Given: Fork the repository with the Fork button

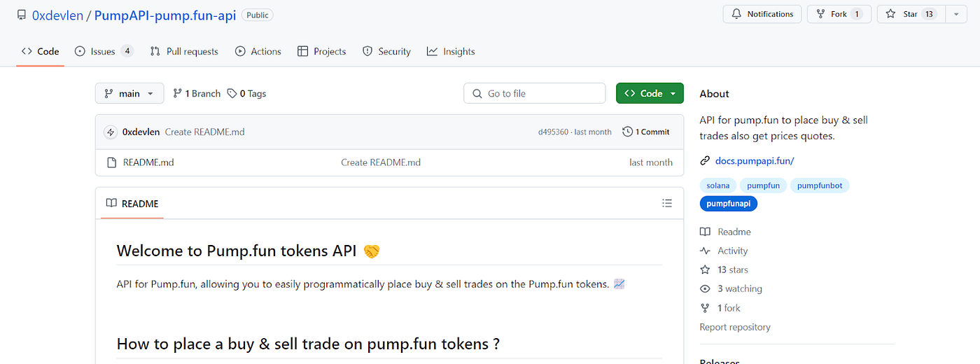Looking at the screenshot, I should 839,14.
